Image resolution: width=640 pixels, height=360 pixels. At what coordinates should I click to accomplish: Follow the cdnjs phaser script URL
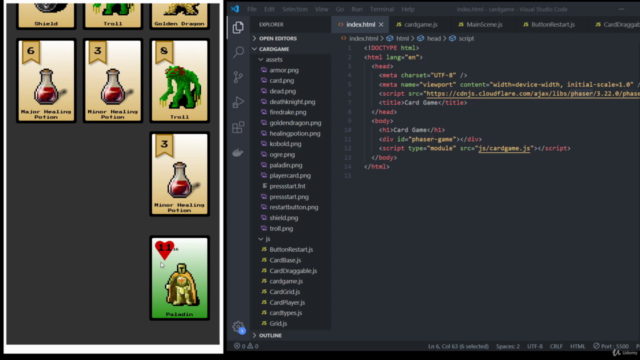click(x=533, y=94)
